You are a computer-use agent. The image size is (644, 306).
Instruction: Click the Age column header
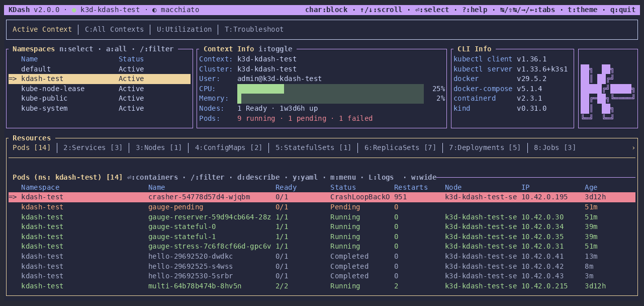tap(591, 187)
